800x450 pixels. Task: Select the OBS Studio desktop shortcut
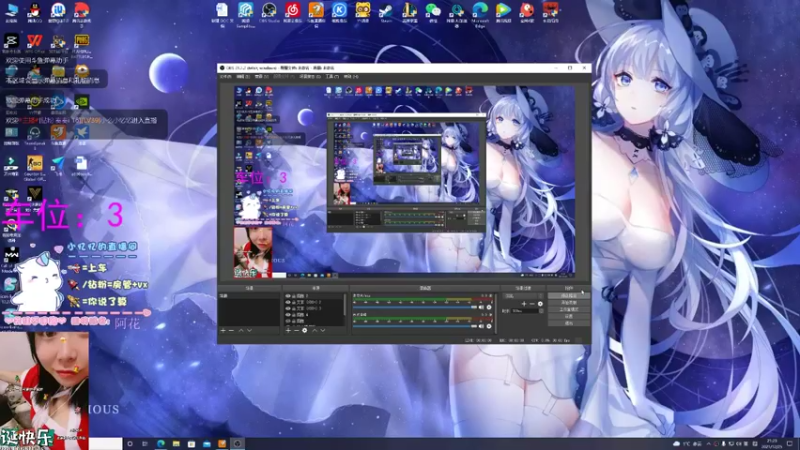coord(269,10)
